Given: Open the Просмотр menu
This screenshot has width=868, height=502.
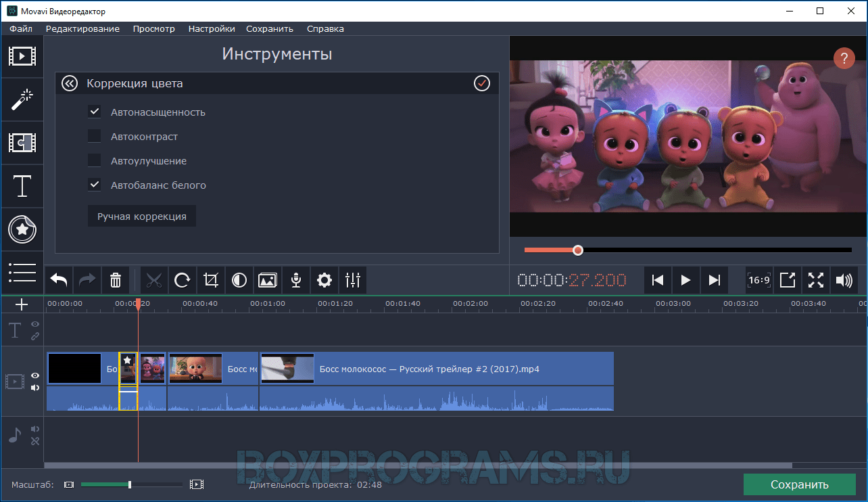Looking at the screenshot, I should pyautogui.click(x=154, y=29).
